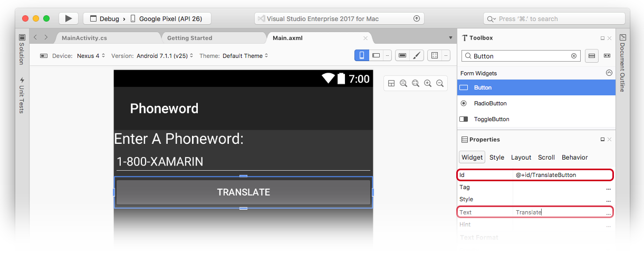Toggle Toolbox list view mode

tap(591, 56)
